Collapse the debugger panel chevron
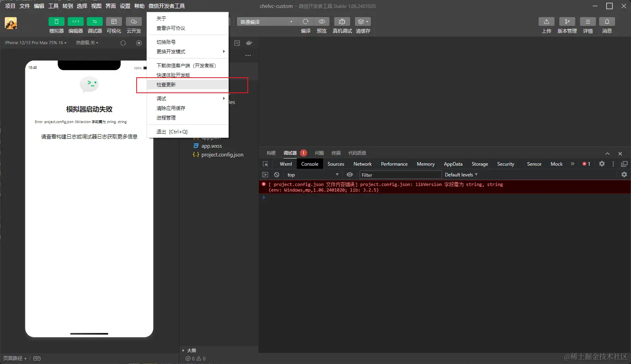This screenshot has height=364, width=631. tap(607, 154)
